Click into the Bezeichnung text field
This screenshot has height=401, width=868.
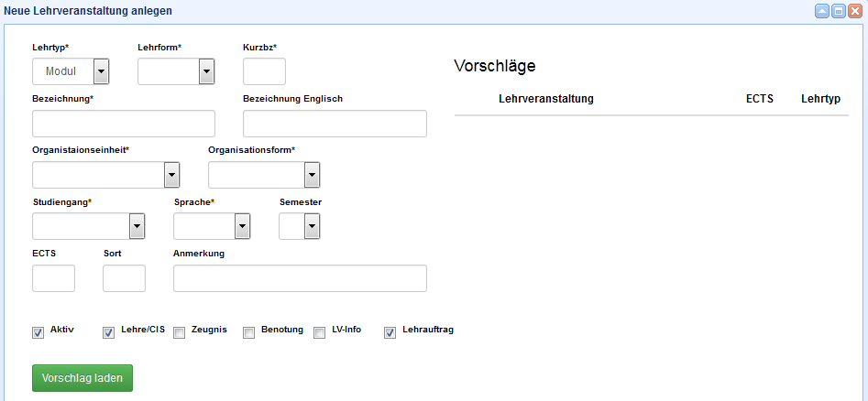click(124, 124)
